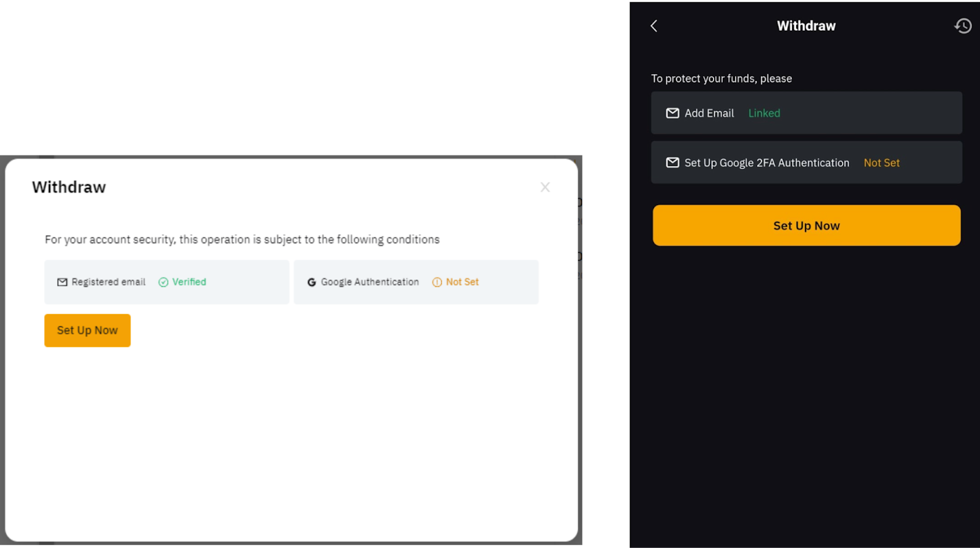980x548 pixels.
Task: Tap the Add Email label in the dark panel
Action: (709, 113)
